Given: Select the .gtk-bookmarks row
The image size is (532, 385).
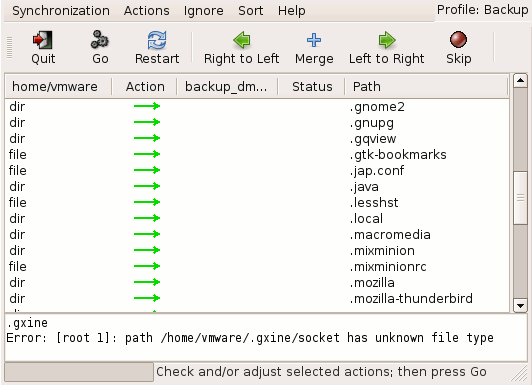Looking at the screenshot, I should (257, 154).
